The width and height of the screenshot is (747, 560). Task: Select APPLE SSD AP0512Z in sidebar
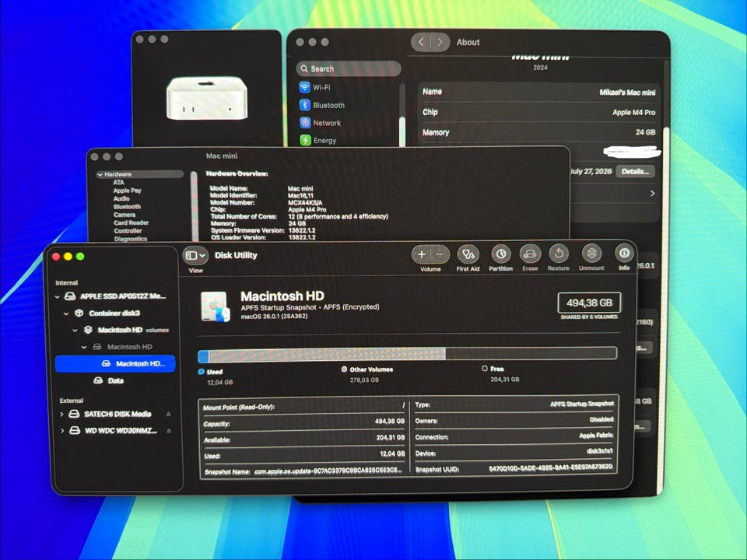[x=115, y=296]
